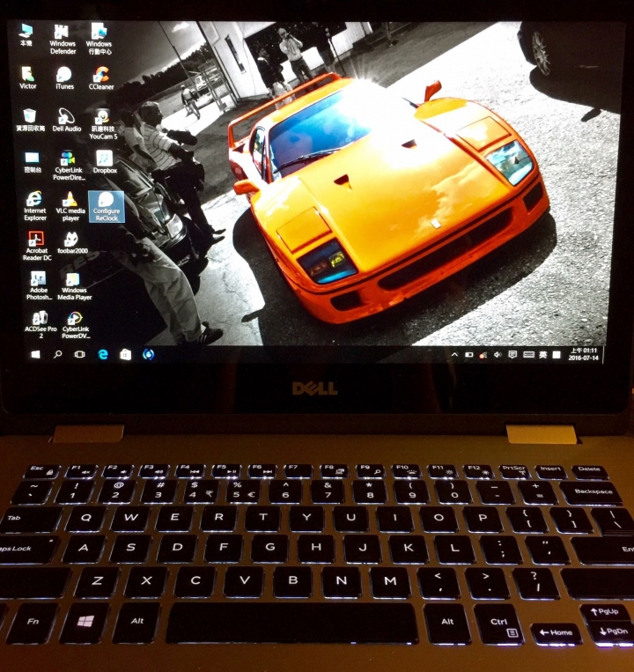Start CCleaner from the desktop shortcut

tap(101, 78)
